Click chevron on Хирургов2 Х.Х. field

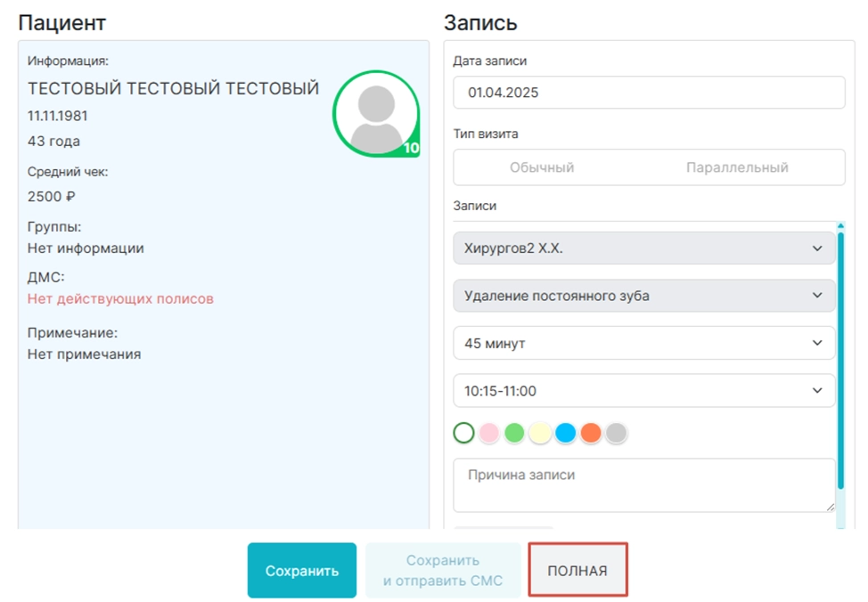[x=817, y=248]
